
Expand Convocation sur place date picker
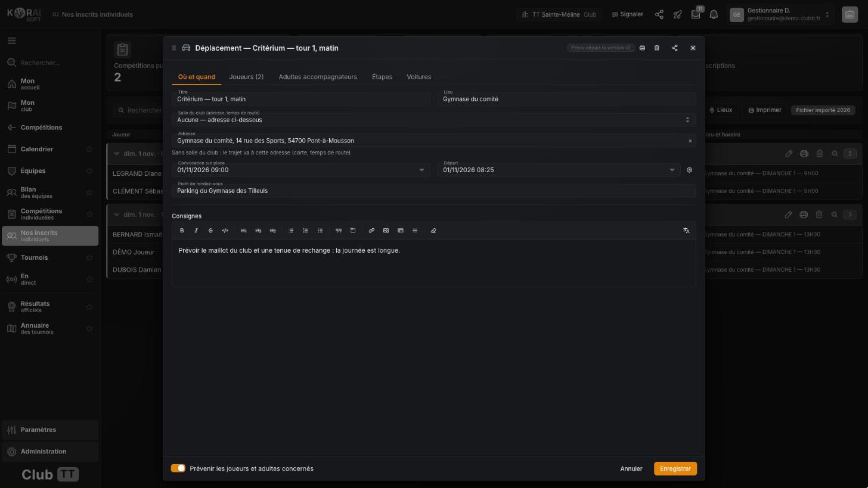click(x=421, y=170)
